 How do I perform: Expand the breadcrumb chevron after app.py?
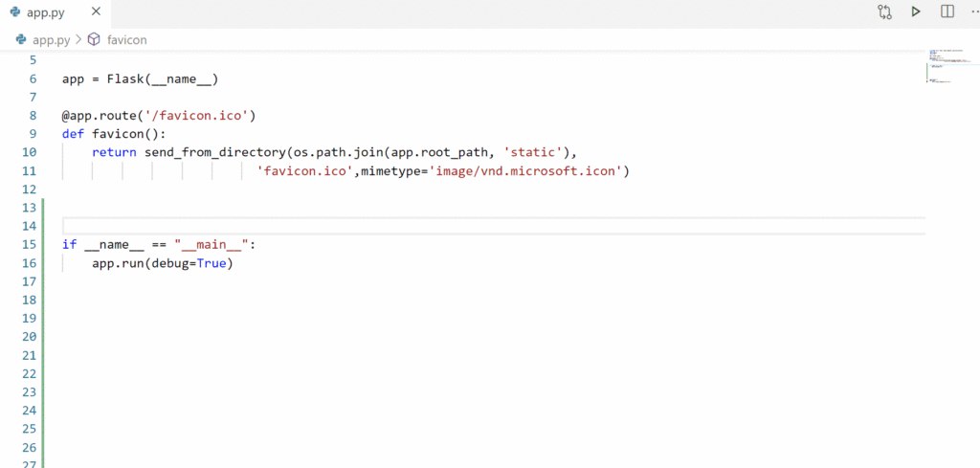[78, 40]
